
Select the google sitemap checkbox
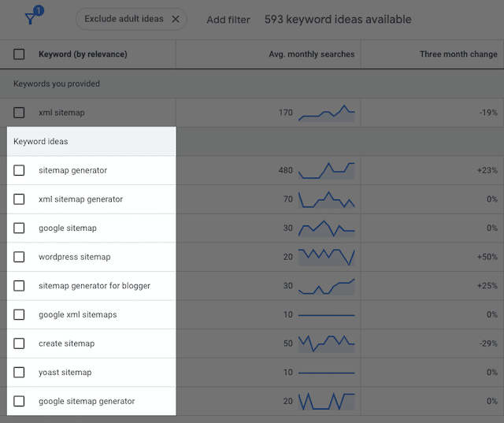tap(19, 228)
